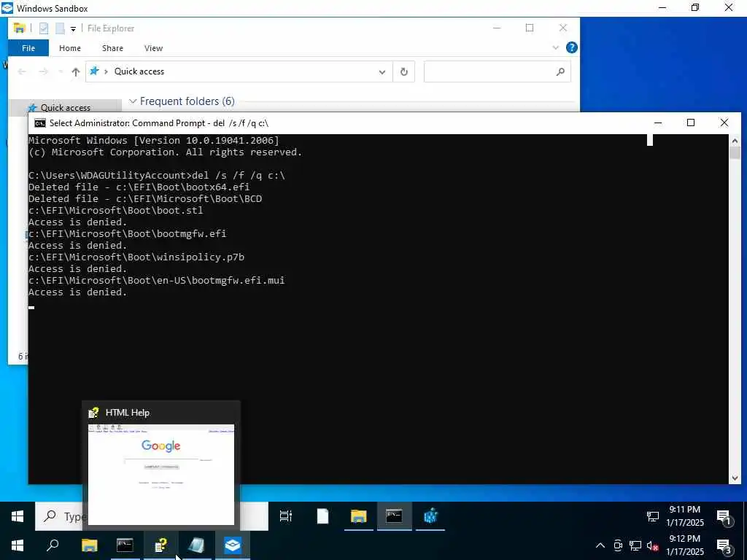
Task: Open blue cube app in sandbox taskbar
Action: [x=430, y=516]
